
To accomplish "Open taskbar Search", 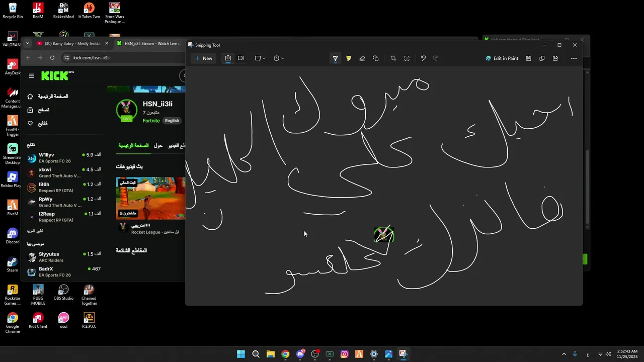I will pyautogui.click(x=256, y=354).
